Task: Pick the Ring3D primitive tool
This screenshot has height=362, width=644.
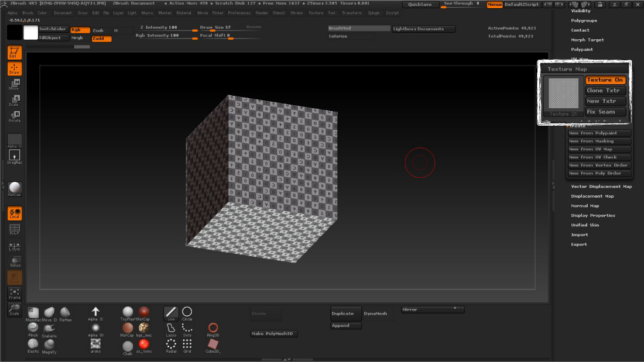Action: pos(213,329)
